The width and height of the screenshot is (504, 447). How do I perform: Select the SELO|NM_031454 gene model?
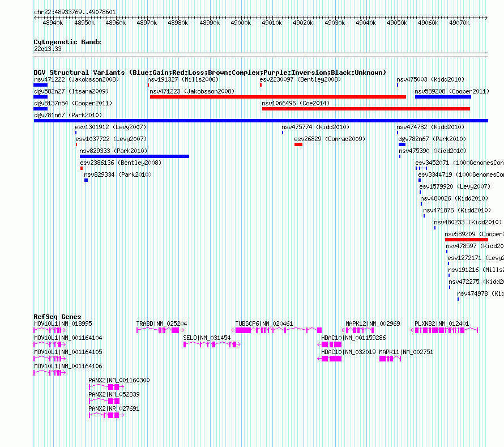coord(212,344)
